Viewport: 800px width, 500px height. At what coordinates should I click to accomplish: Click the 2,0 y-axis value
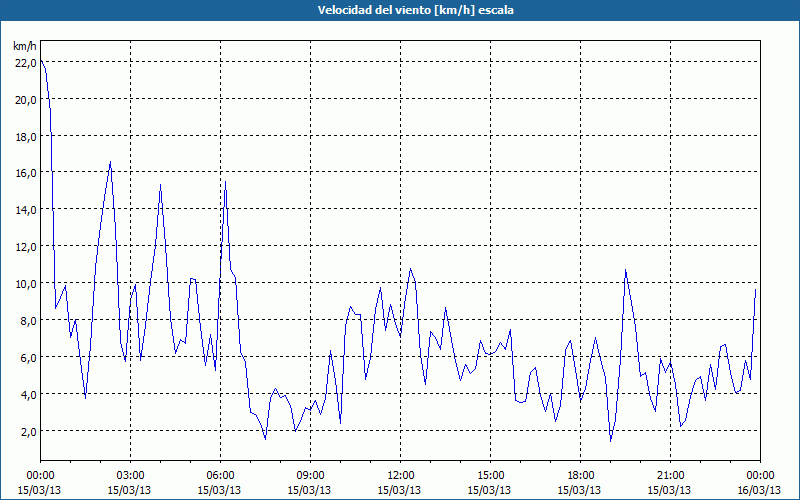click(28, 432)
